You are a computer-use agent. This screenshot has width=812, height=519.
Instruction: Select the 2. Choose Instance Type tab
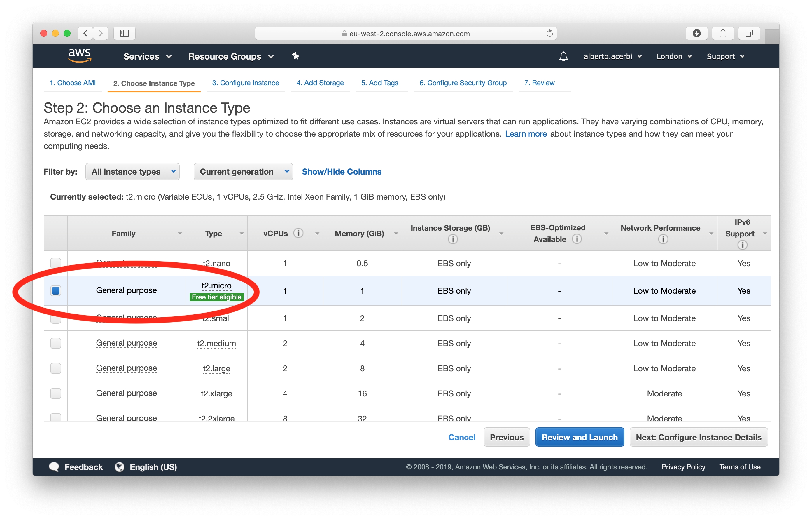[154, 83]
